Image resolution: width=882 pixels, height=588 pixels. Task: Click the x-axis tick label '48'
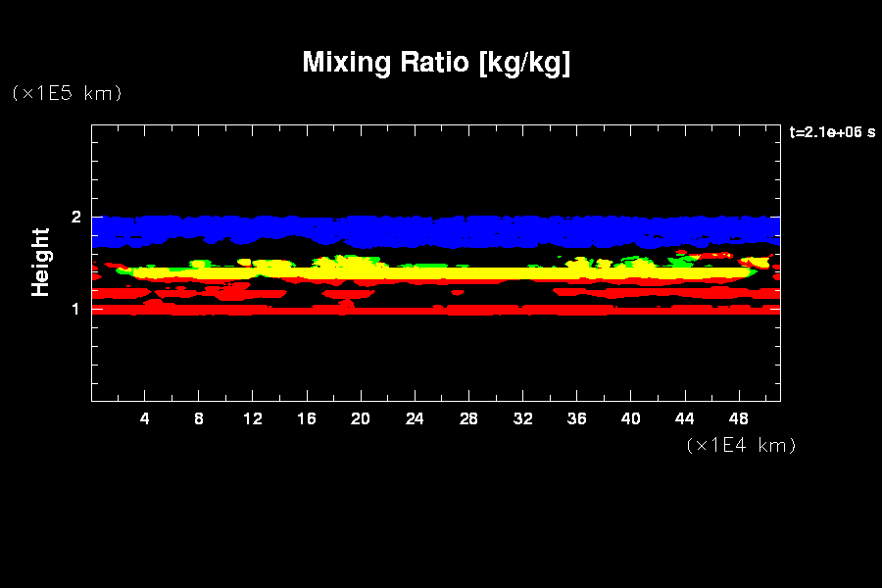pos(738,418)
